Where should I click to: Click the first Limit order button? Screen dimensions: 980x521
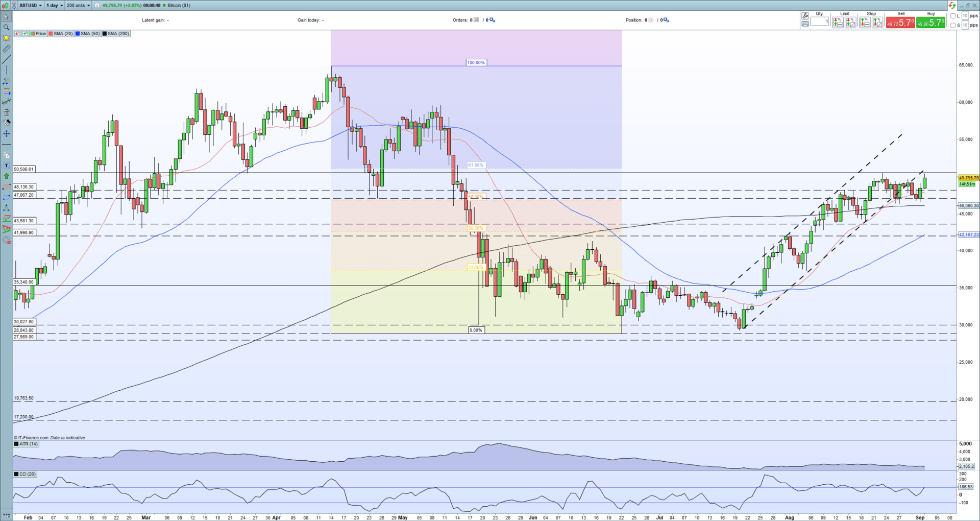(838, 22)
